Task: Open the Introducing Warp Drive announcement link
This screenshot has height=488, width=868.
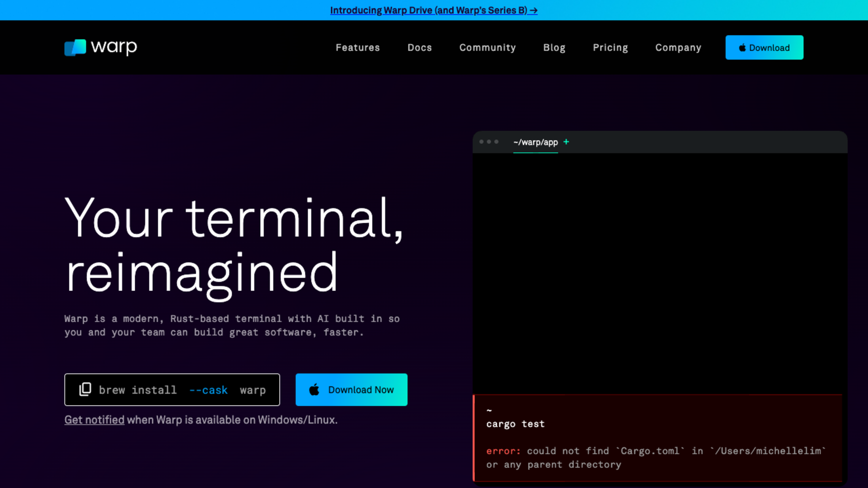Action: pyautogui.click(x=434, y=10)
